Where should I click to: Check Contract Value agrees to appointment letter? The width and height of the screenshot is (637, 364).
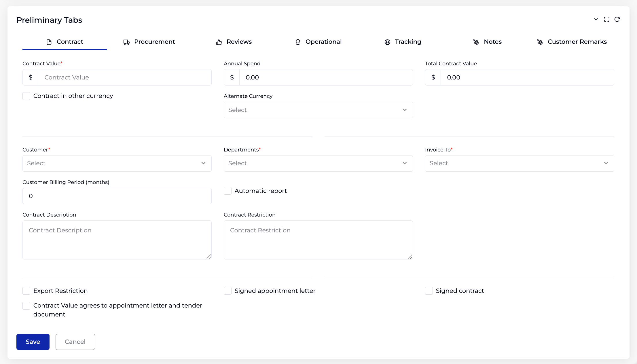click(x=26, y=306)
